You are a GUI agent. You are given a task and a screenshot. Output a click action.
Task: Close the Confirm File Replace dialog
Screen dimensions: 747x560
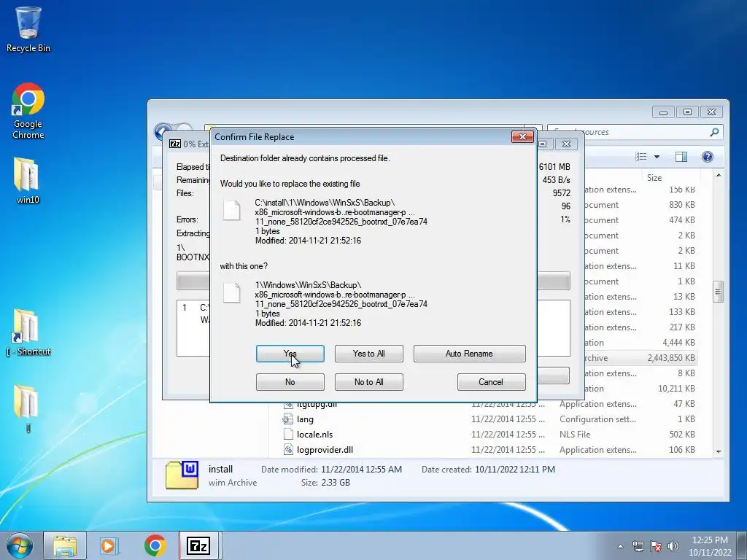(522, 136)
